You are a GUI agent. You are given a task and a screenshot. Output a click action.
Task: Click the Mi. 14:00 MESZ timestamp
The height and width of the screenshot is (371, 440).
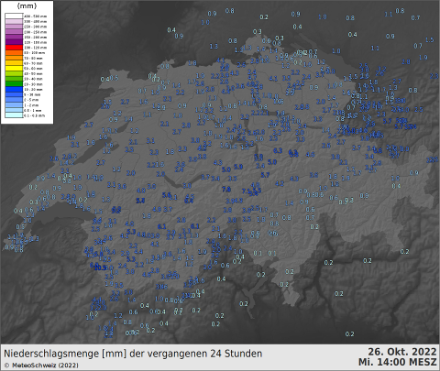397,362
